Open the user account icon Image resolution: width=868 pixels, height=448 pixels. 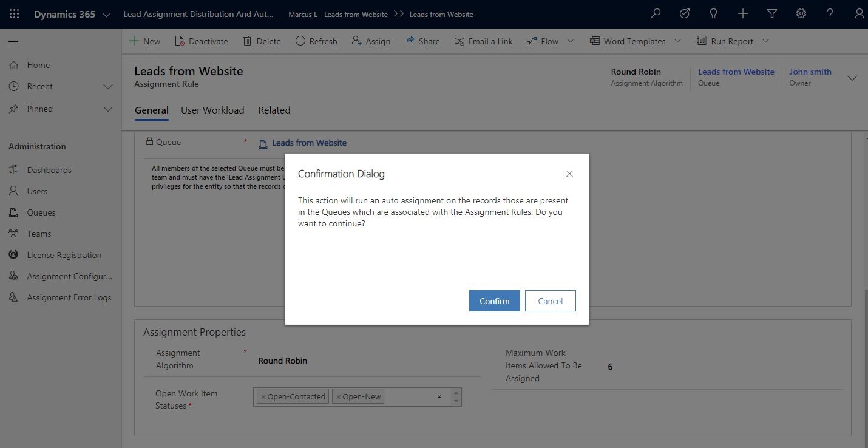859,14
